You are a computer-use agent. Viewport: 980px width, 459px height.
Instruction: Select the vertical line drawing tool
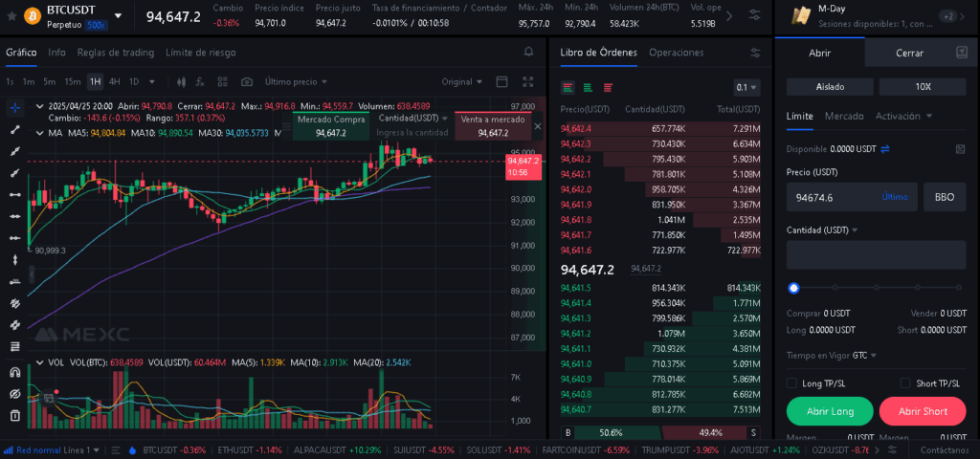tap(15, 260)
